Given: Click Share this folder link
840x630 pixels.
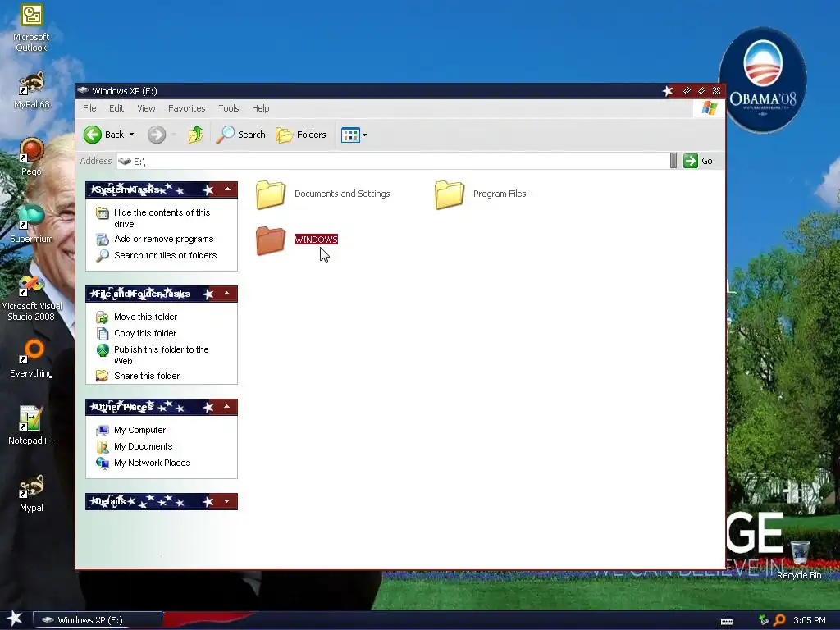Looking at the screenshot, I should pyautogui.click(x=147, y=376).
